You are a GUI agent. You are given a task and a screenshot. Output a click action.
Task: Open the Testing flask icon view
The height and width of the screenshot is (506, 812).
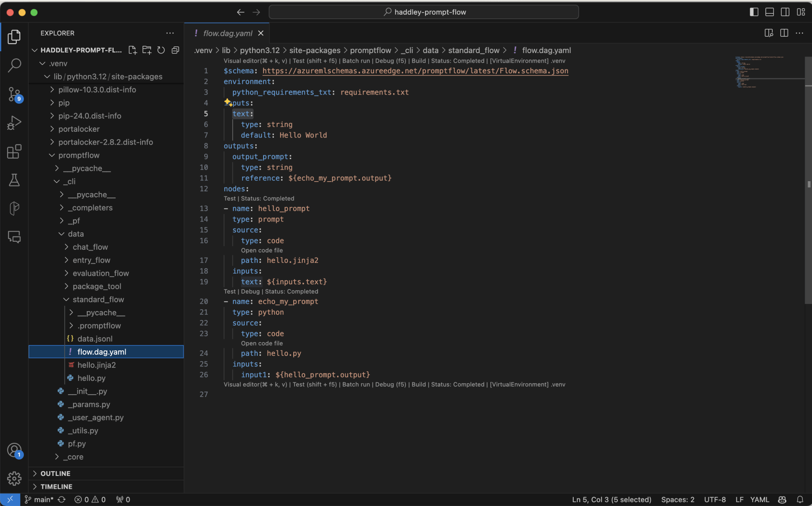click(14, 180)
